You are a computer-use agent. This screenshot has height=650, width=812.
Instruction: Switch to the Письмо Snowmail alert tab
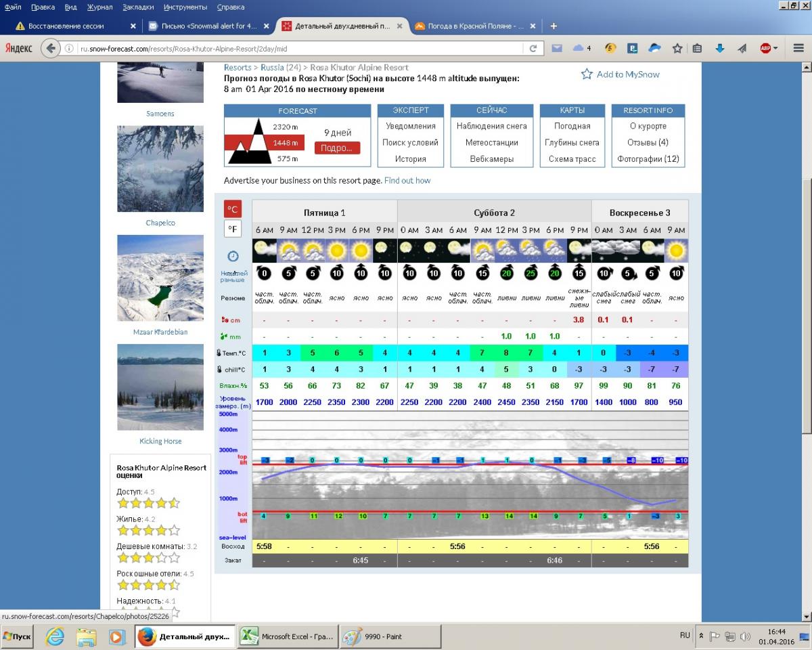pos(208,26)
